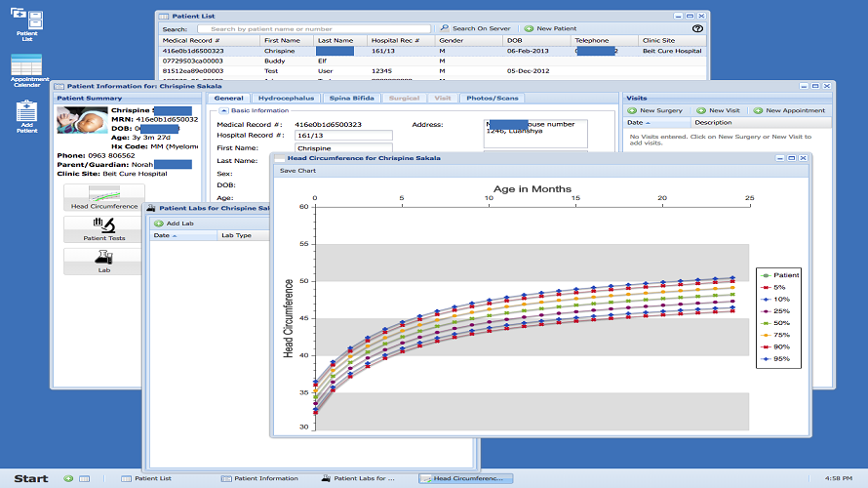The height and width of the screenshot is (488, 868).
Task: Click the Lab flask button
Action: pos(102,262)
